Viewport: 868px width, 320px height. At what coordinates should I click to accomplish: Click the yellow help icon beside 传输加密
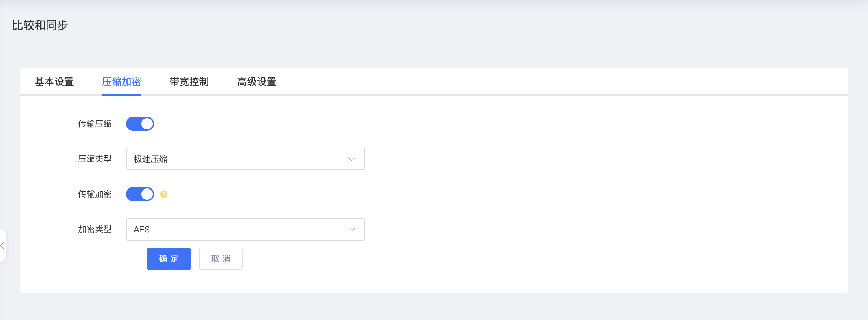[x=164, y=194]
